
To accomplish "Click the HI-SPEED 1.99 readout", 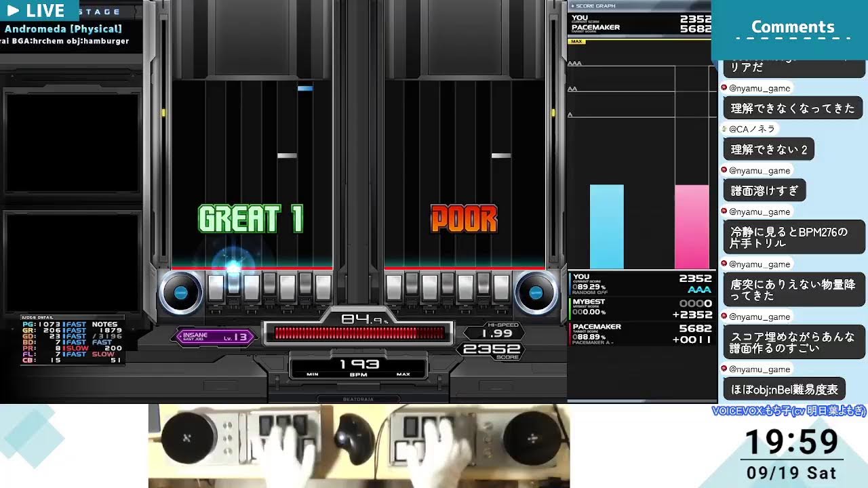I will tap(497, 331).
